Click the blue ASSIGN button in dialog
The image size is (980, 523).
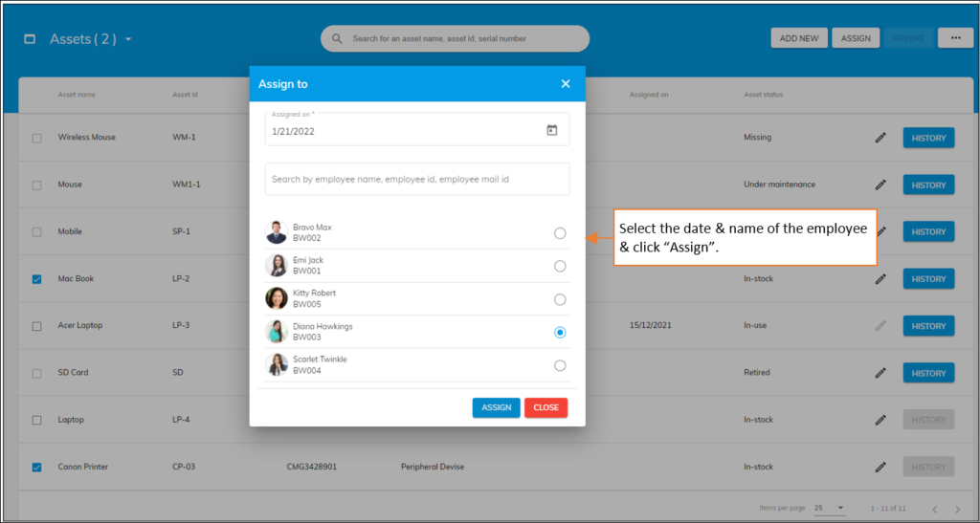(x=496, y=407)
